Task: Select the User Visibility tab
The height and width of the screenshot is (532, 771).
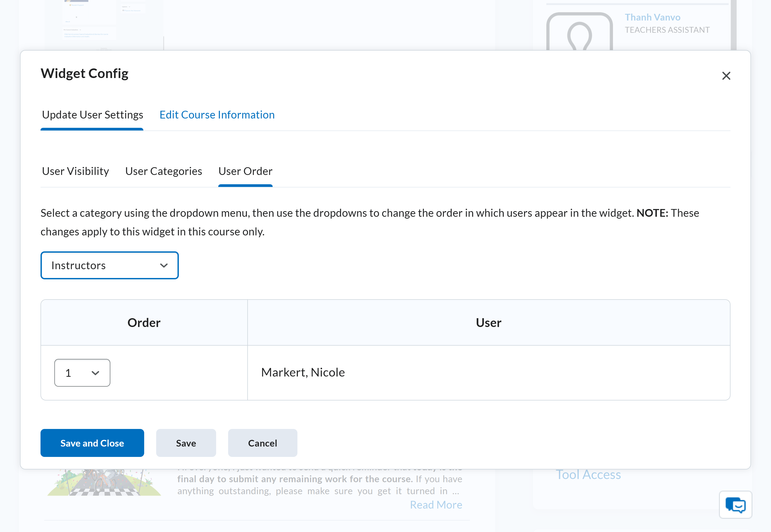Action: [x=75, y=171]
